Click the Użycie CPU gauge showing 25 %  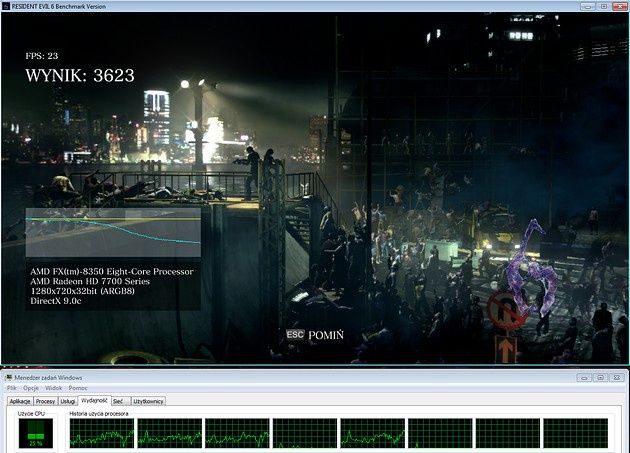[x=36, y=433]
